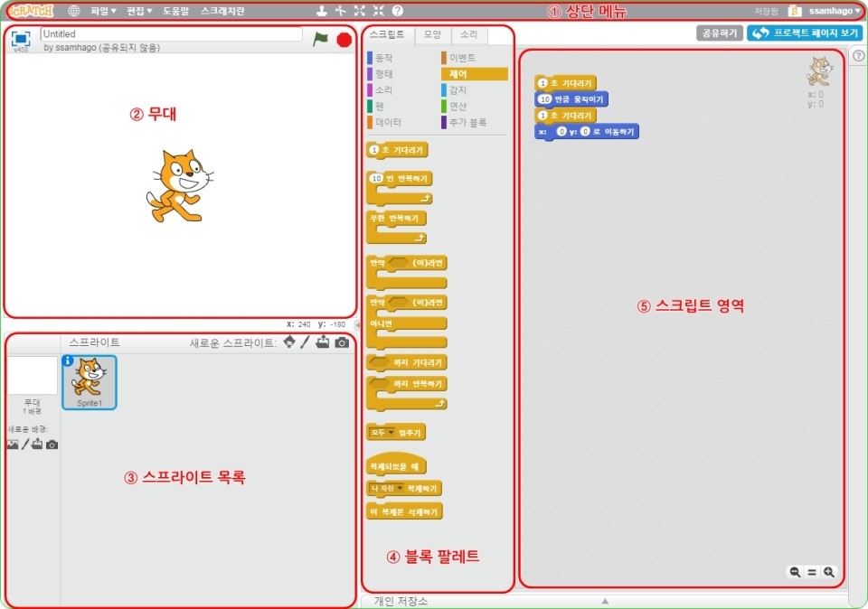Viewport: 868px width, 609px height.
Task: Create new sprite from camera
Action: tap(342, 342)
